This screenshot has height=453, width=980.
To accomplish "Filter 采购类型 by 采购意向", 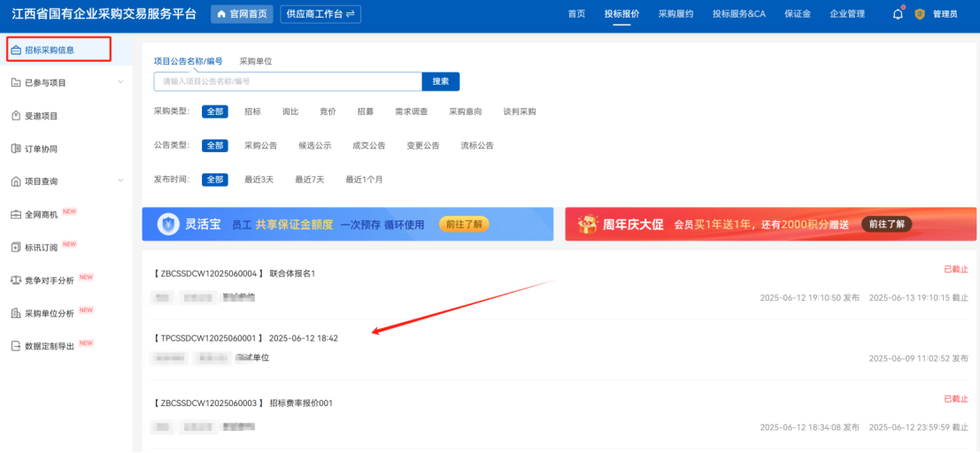I will (466, 111).
